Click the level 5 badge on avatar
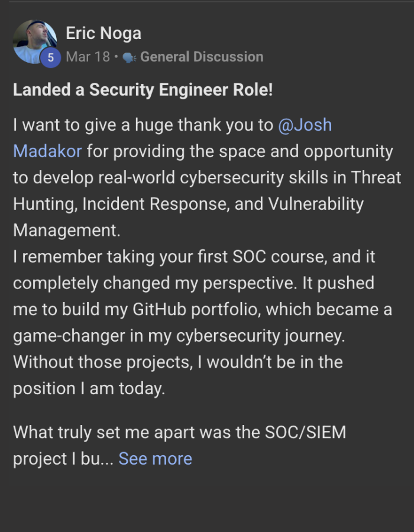The height and width of the screenshot is (532, 414). (x=50, y=57)
